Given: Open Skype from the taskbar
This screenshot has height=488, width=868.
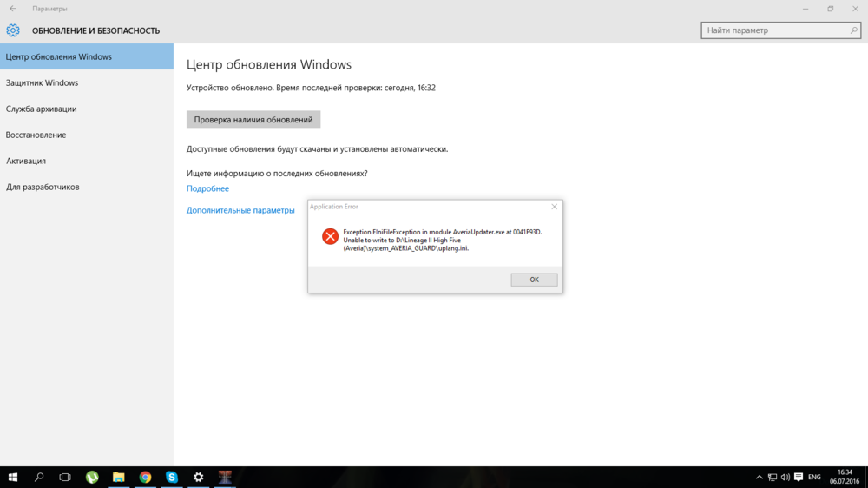Looking at the screenshot, I should (172, 477).
